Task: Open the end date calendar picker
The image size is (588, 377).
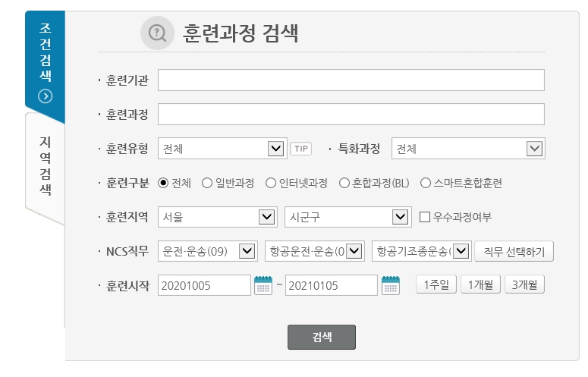Action: 391,285
